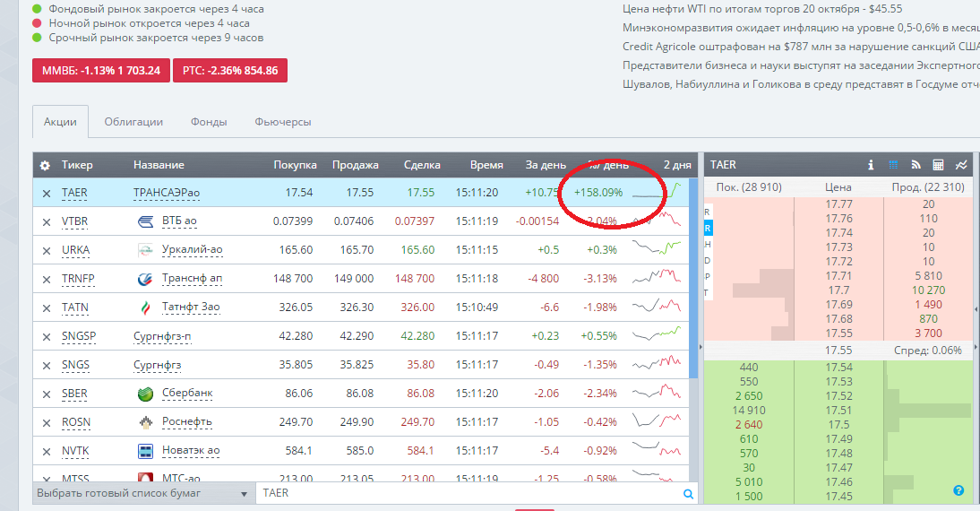Click the SNGSP ticker link
980x511 pixels.
click(79, 336)
